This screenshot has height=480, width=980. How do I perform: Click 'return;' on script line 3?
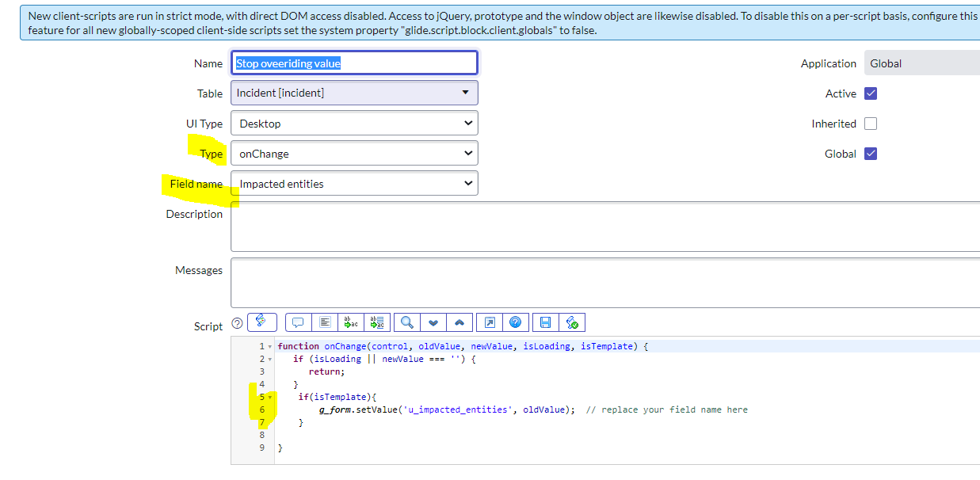326,371
